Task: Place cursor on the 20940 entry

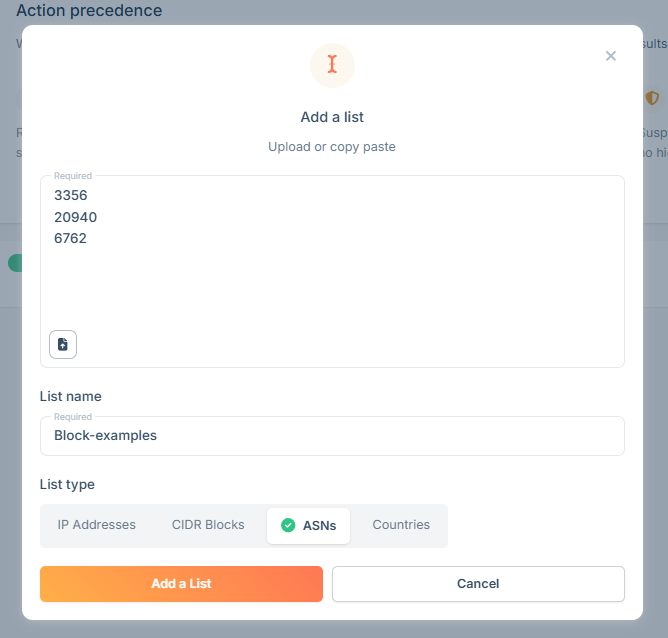Action: tap(75, 217)
